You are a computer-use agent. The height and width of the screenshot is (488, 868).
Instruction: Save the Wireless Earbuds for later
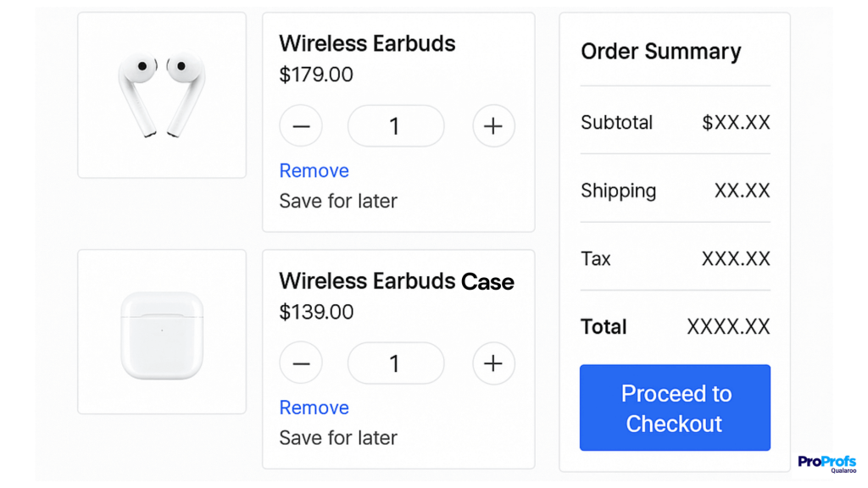point(338,201)
